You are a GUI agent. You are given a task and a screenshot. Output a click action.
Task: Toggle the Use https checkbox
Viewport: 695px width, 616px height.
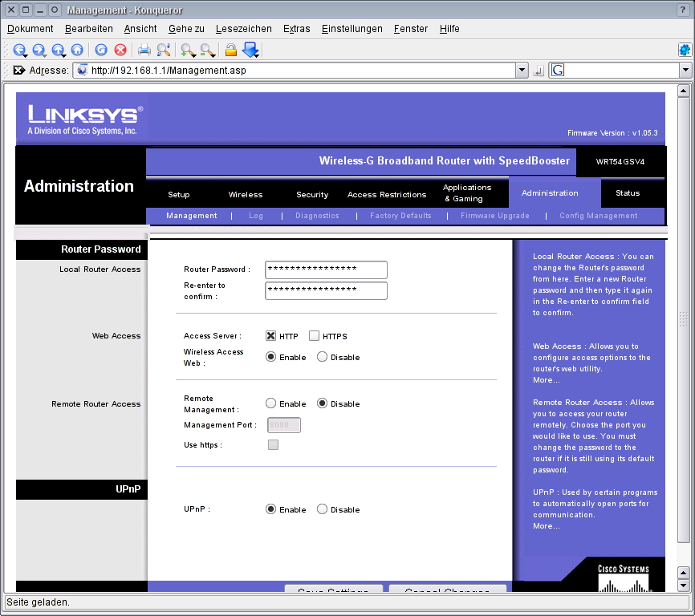pyautogui.click(x=273, y=444)
